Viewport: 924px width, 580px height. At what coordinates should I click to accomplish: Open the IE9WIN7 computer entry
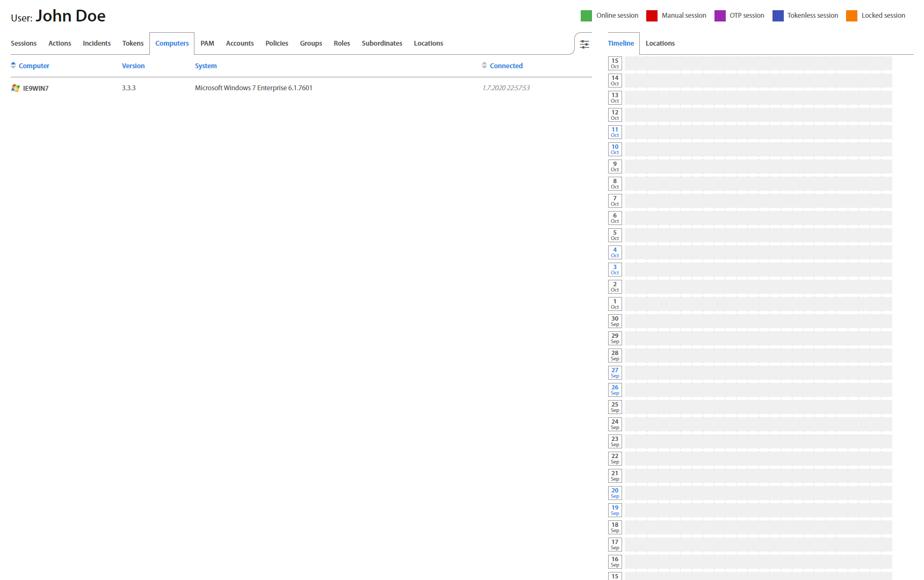coord(35,89)
